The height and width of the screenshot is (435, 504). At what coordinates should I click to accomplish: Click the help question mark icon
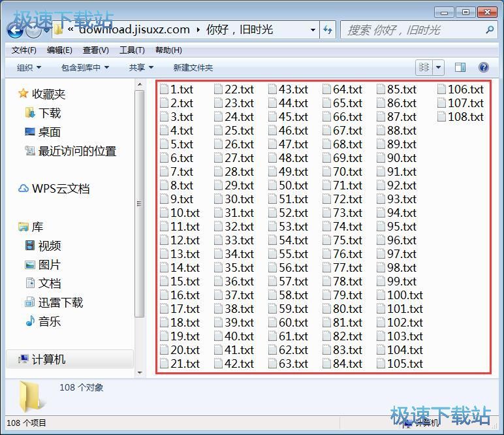pos(484,67)
